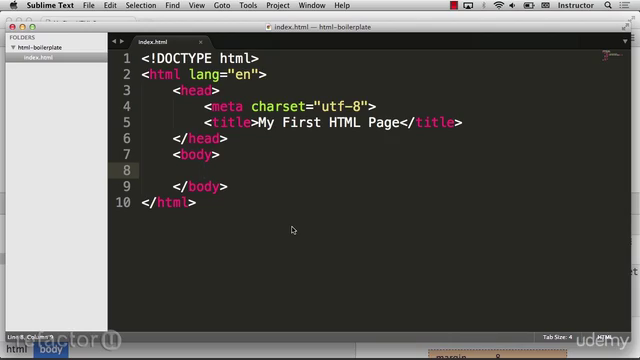The height and width of the screenshot is (360, 640).
Task: Select html-boilerplate folder in sidebar
Action: [x=40, y=47]
